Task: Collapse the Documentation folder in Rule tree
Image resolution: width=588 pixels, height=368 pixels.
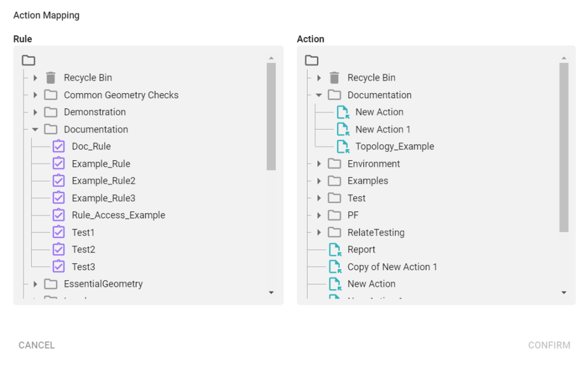Action: [x=35, y=130]
